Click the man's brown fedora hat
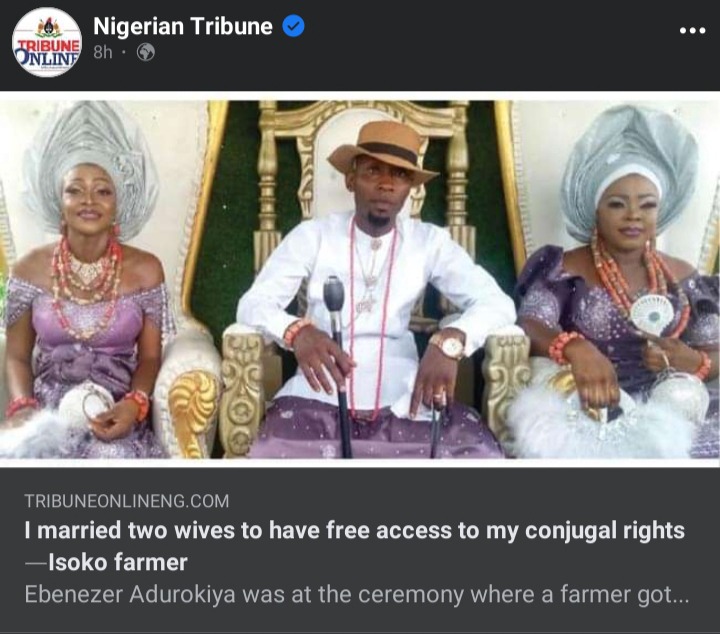The width and height of the screenshot is (720, 634). pos(382,150)
